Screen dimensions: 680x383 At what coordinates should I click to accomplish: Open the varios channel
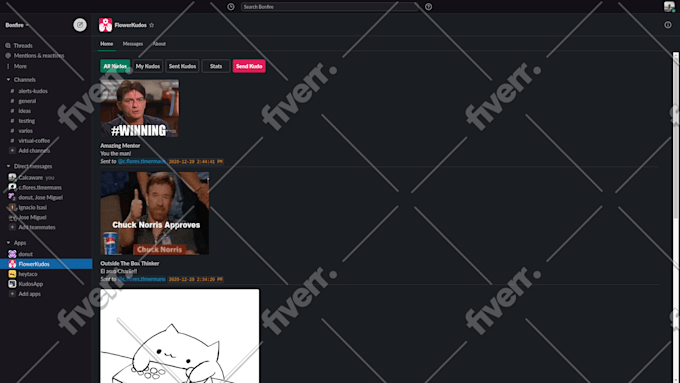[x=25, y=131]
